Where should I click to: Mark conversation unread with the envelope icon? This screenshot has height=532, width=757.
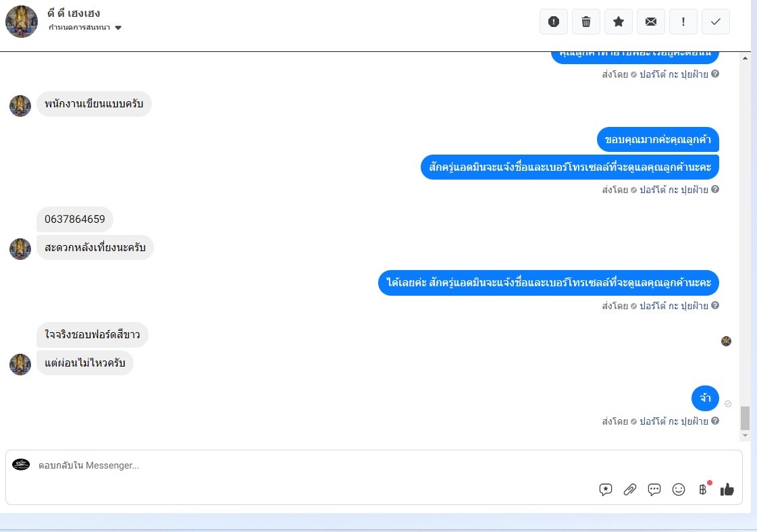pos(651,22)
